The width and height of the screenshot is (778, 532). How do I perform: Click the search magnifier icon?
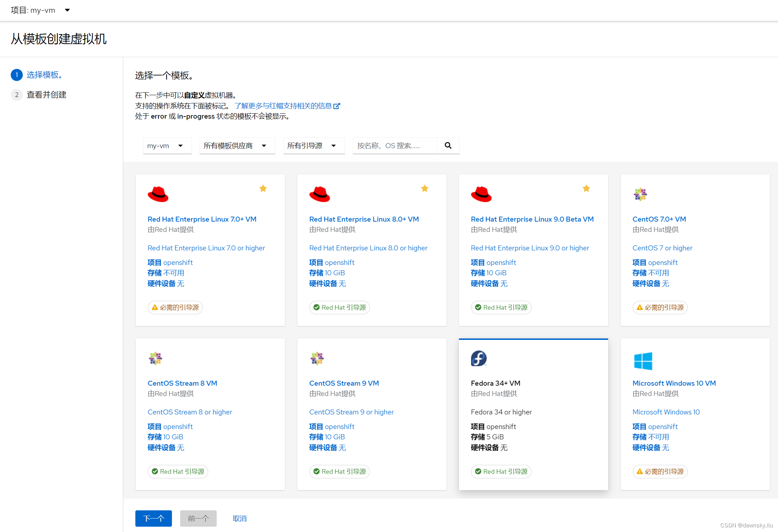coord(448,146)
